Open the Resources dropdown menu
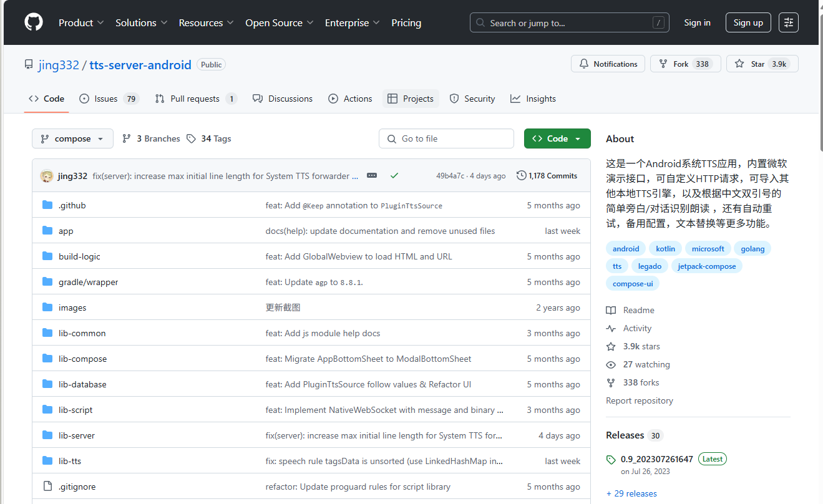823x504 pixels. click(206, 22)
